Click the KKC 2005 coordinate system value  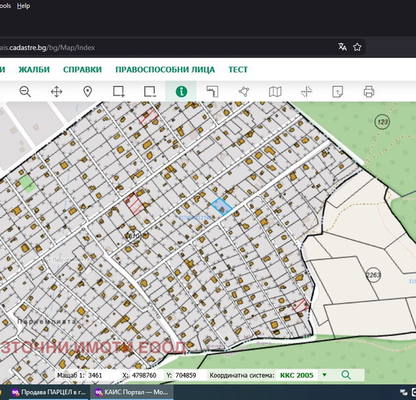point(297,375)
